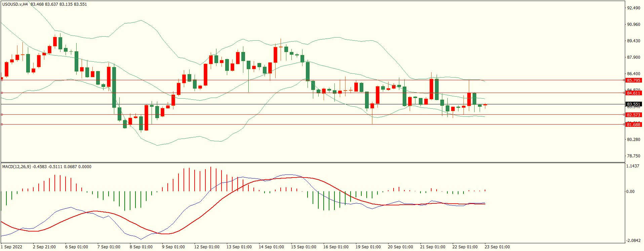The image size is (644, 251).
Task: Click the 8 Sep 01:00 time label
Action: click(x=141, y=247)
